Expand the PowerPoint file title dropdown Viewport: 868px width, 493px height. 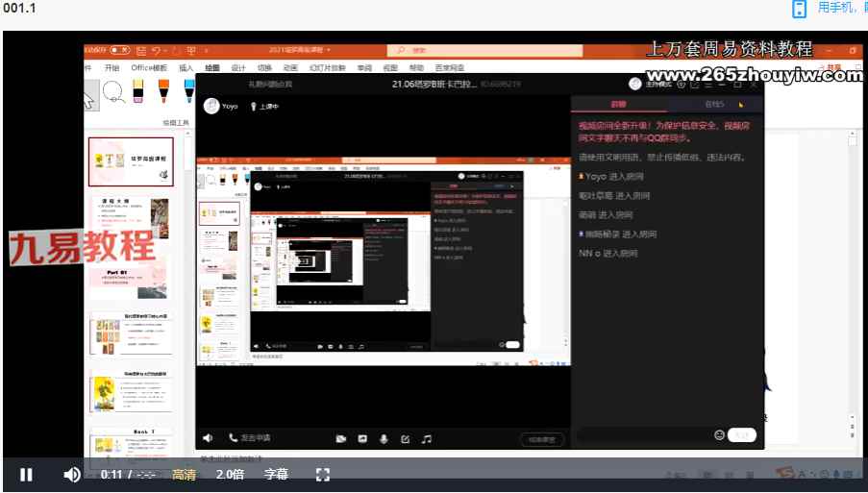[x=329, y=50]
